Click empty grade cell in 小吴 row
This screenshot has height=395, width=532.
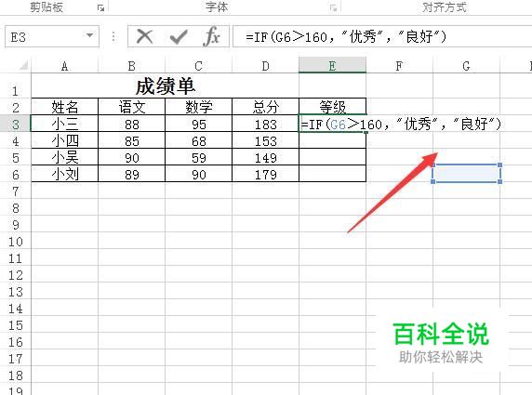tap(332, 157)
